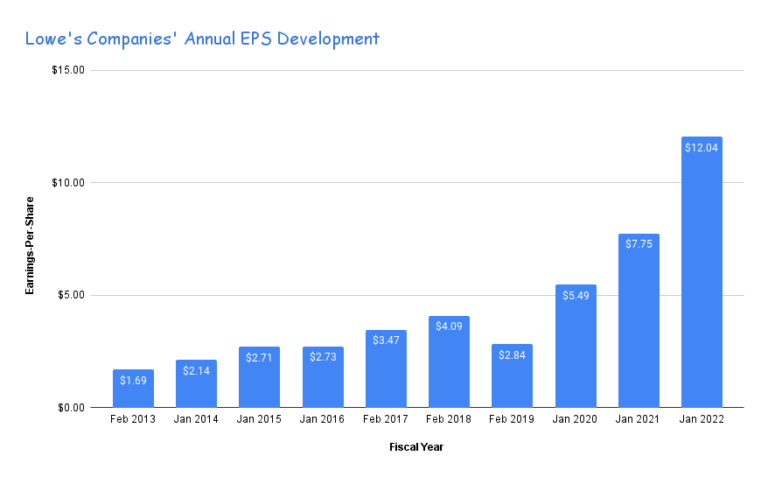Click the Feb 2013 x-axis label
This screenshot has height=477, width=768.
pos(133,421)
